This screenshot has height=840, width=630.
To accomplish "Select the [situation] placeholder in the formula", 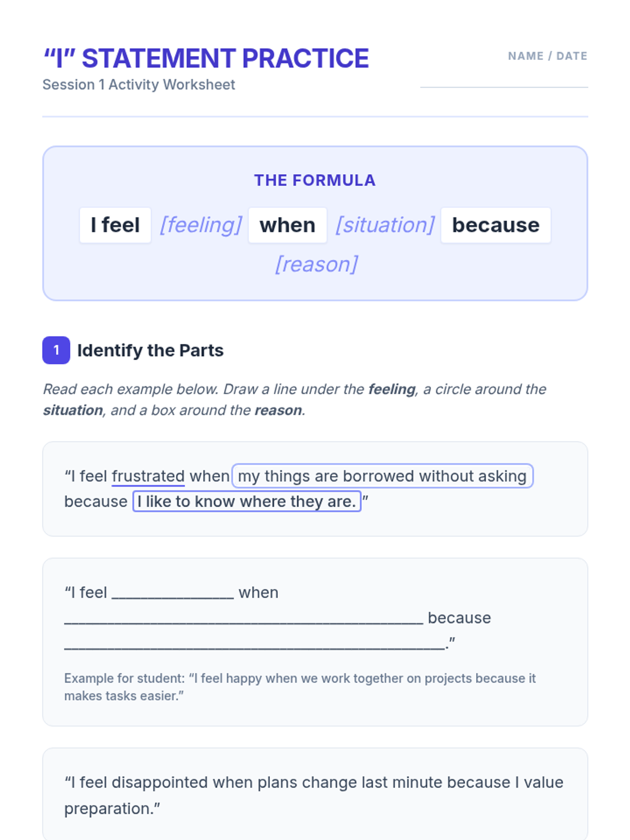I will tap(385, 225).
